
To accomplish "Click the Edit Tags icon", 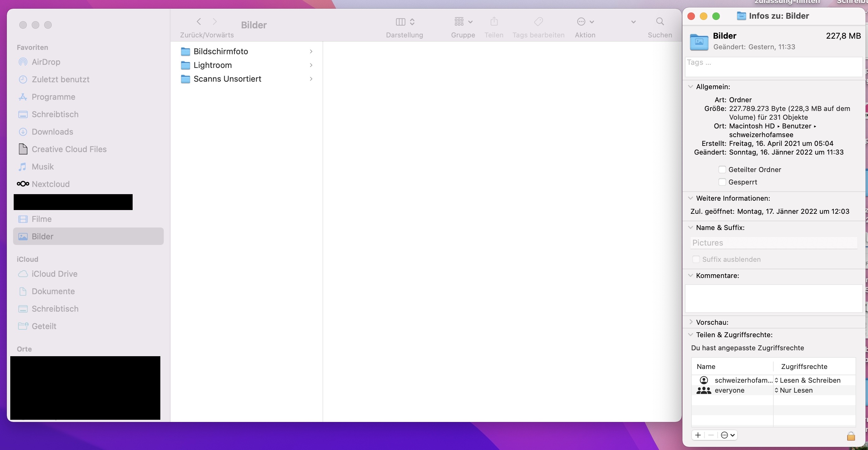I will pyautogui.click(x=538, y=22).
